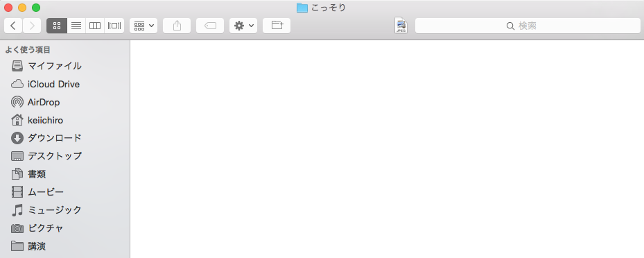Screen dimensions: 644x258
Task: Click into the 検索 search field
Action: pos(528,26)
